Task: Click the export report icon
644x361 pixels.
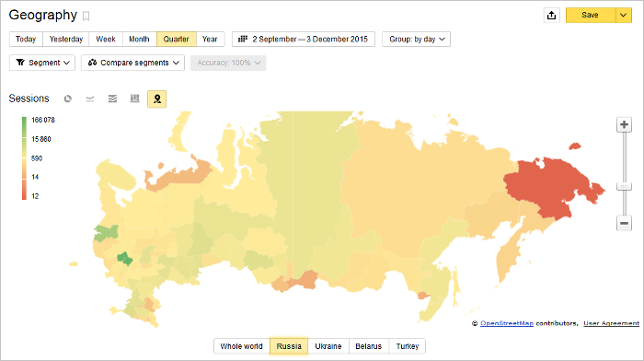Action: pyautogui.click(x=551, y=16)
